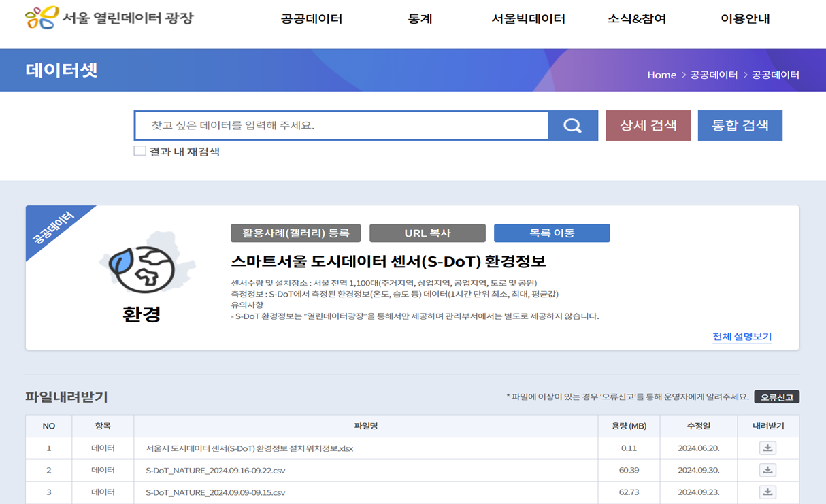The height and width of the screenshot is (504, 826).
Task: Click date 2024.09.23.
Action: [699, 492]
